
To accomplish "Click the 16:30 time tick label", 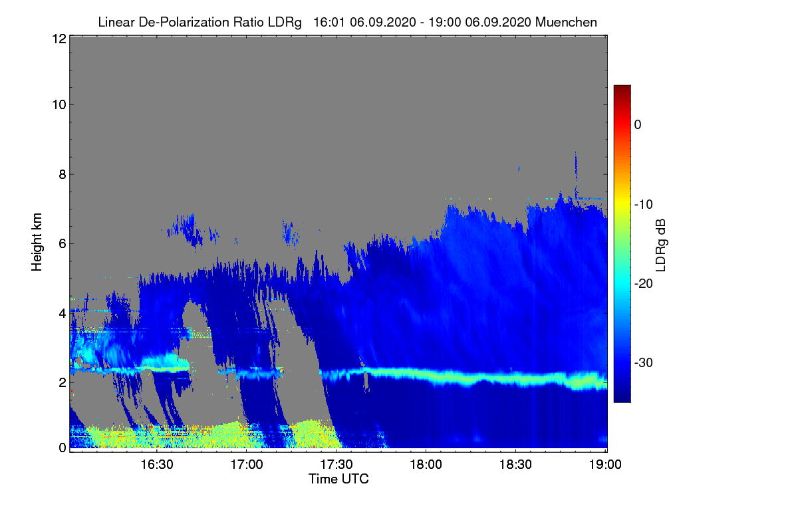I will point(157,464).
